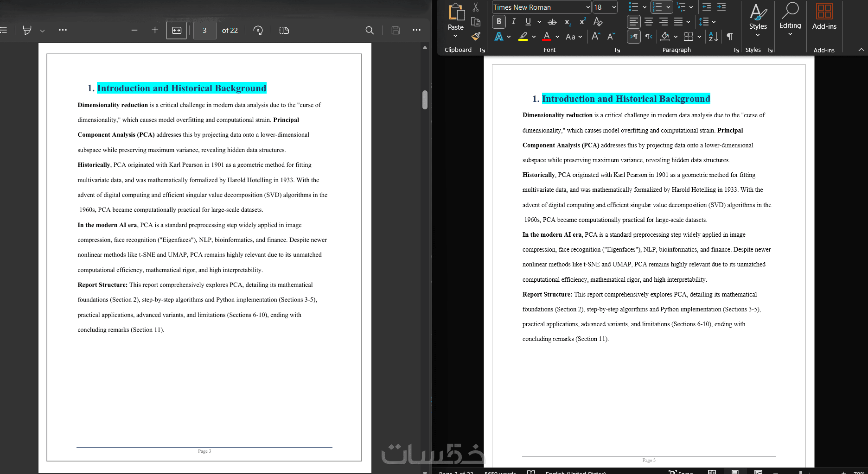Click the PDF page number field showing 3
Viewport: 868px width, 474px height.
click(204, 30)
